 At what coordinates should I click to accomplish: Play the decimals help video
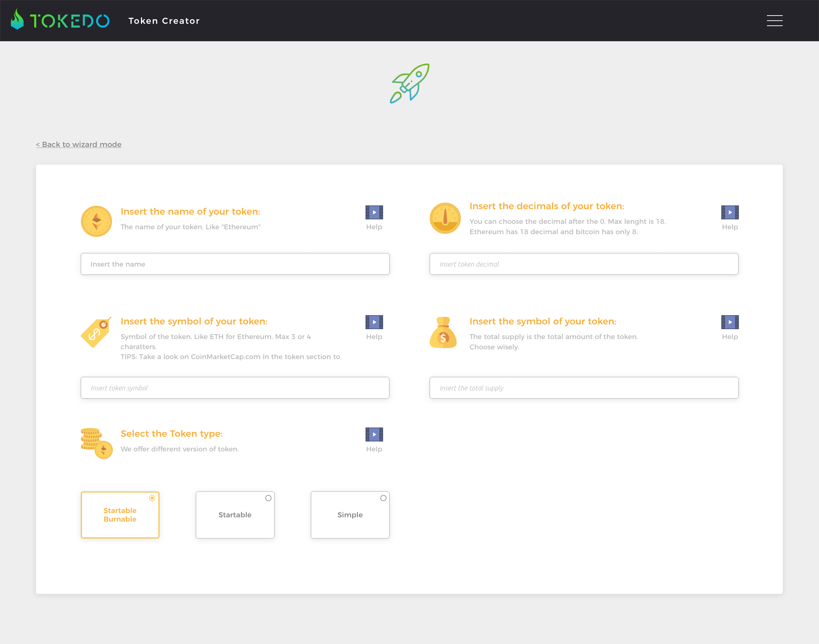(x=729, y=212)
